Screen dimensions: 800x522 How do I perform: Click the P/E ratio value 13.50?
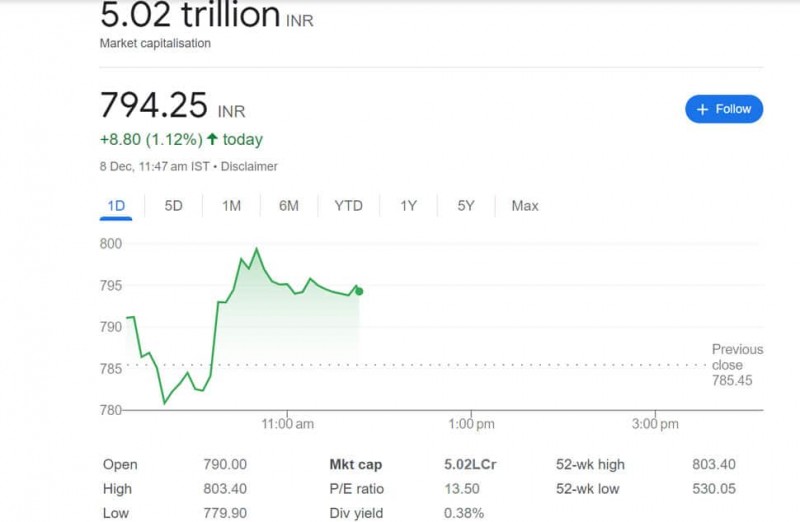(x=462, y=489)
